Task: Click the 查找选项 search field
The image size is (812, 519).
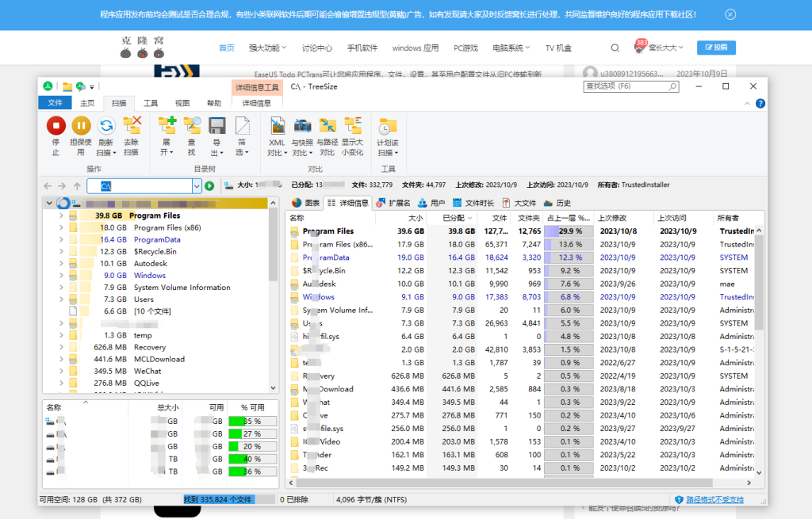Action: (x=631, y=86)
